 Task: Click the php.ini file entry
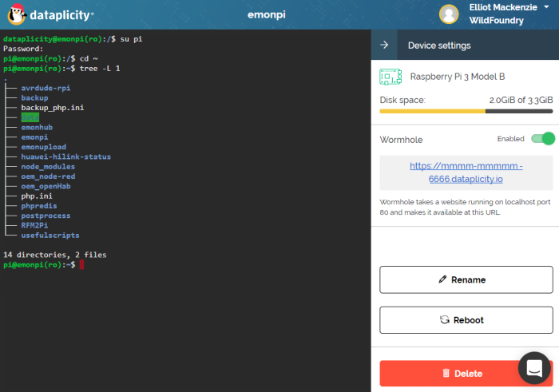point(37,196)
